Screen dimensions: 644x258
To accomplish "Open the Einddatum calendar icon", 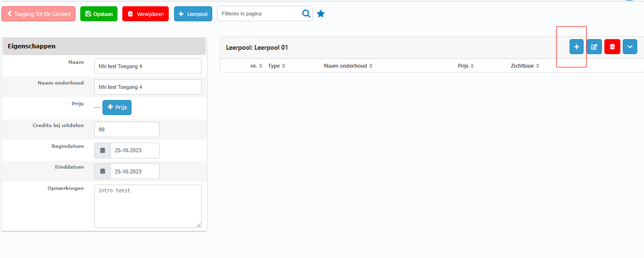I will click(102, 172).
